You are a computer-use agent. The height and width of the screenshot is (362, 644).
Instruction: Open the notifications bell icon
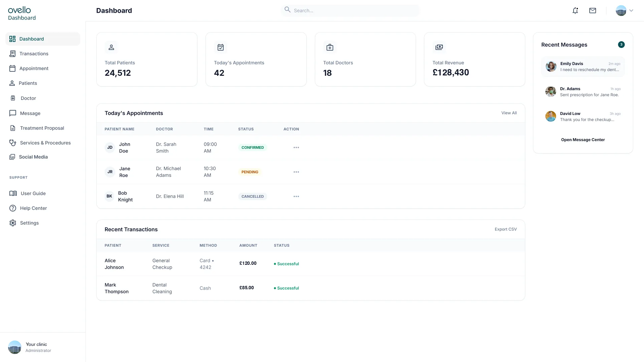(575, 11)
